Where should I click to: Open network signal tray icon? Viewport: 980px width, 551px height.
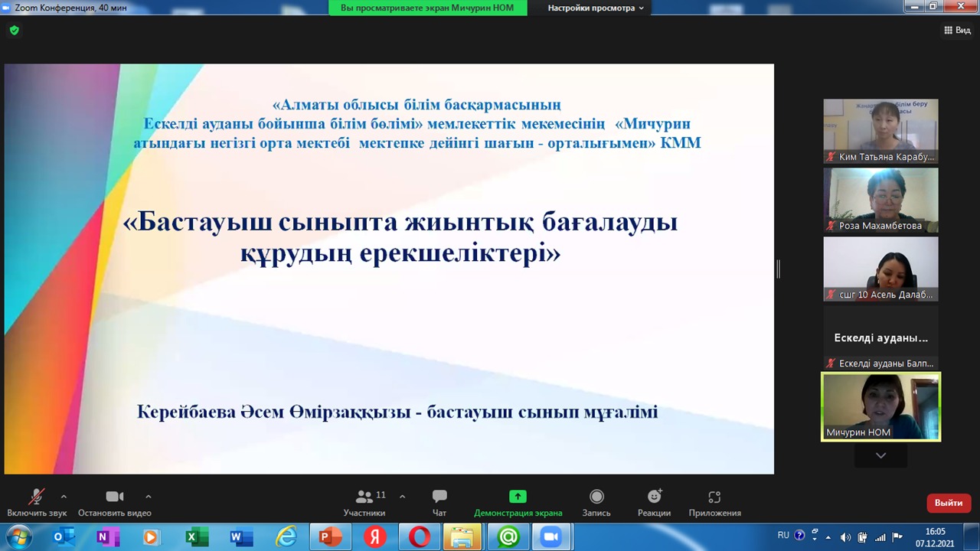(880, 537)
